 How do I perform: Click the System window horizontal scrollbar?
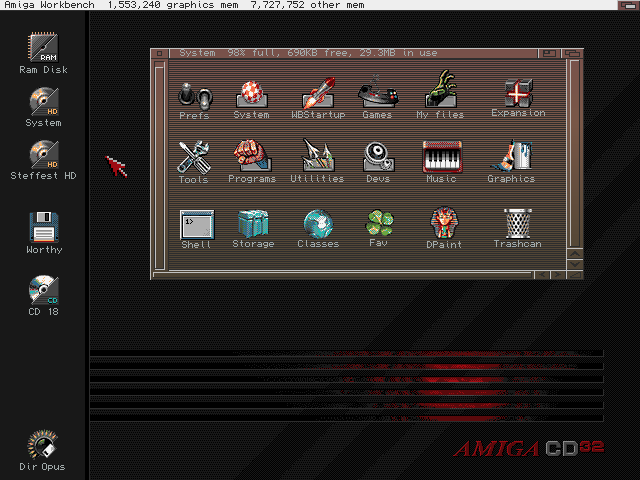343,275
